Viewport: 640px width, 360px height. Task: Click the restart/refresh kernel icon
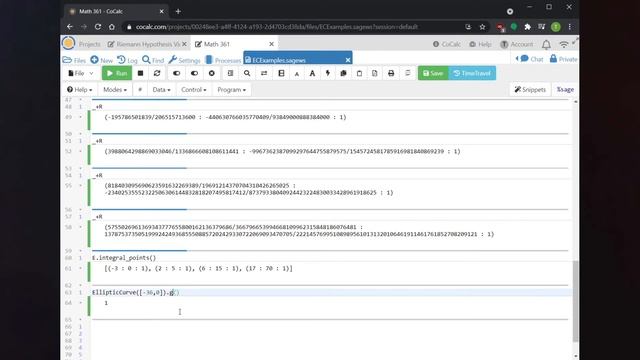tap(157, 73)
